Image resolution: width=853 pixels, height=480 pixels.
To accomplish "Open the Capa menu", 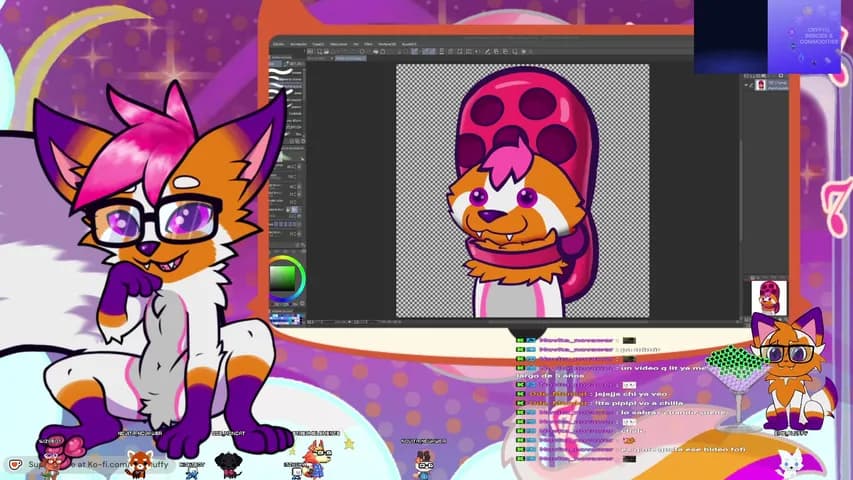I will 318,44.
